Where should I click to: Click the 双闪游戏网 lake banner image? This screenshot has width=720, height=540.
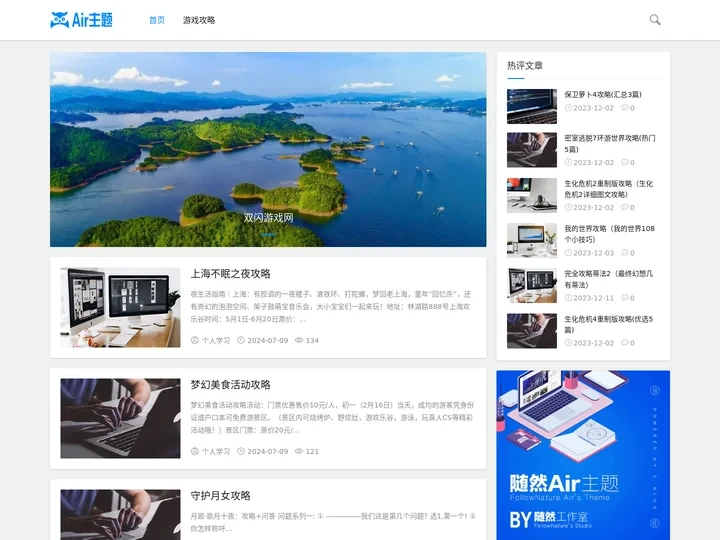click(268, 149)
